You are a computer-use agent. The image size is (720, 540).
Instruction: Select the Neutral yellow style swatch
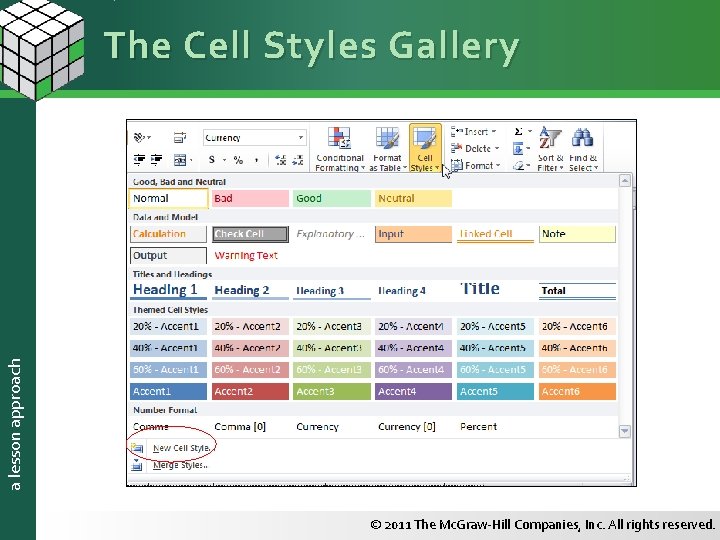(413, 198)
